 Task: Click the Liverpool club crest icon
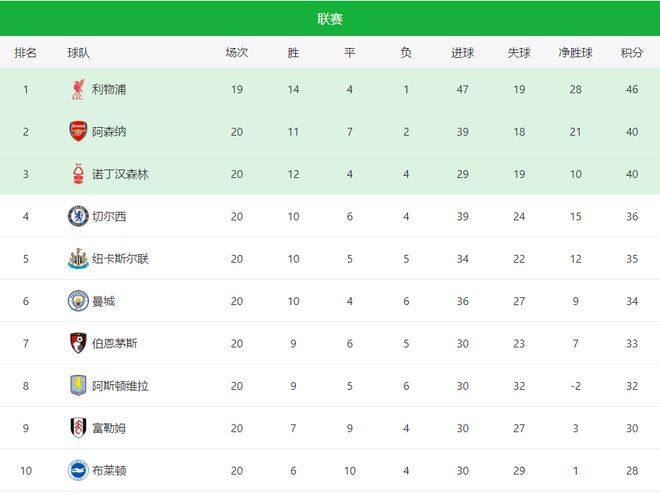[77, 90]
